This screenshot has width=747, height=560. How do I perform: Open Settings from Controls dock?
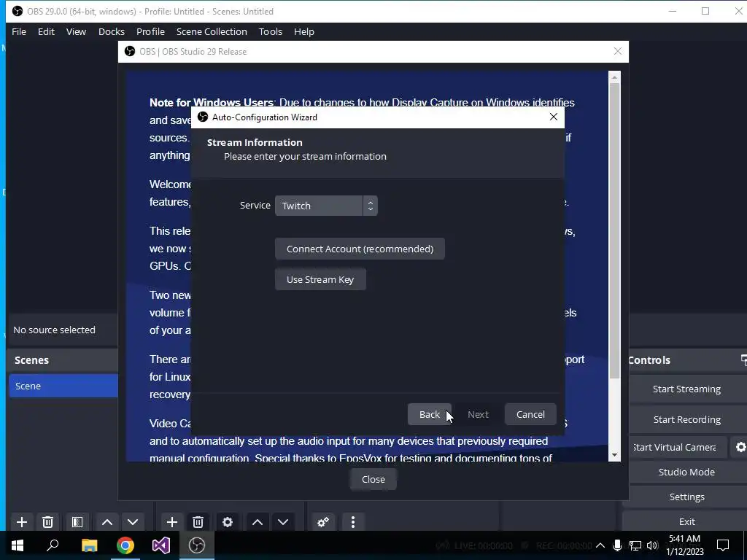click(x=686, y=497)
